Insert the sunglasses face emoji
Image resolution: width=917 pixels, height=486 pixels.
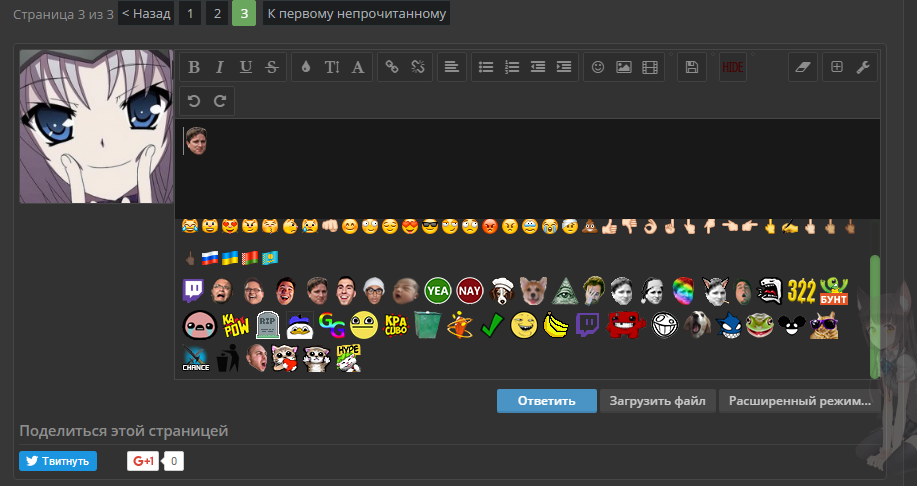click(x=430, y=226)
